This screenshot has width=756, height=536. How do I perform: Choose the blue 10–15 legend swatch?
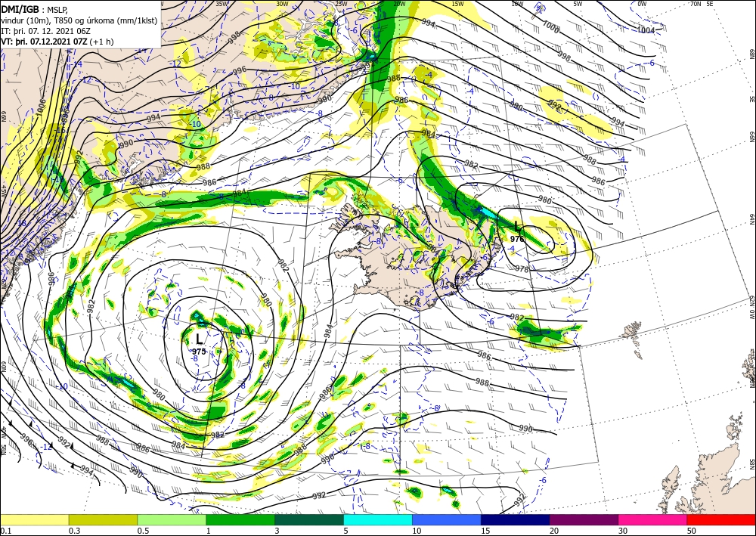coord(447,519)
